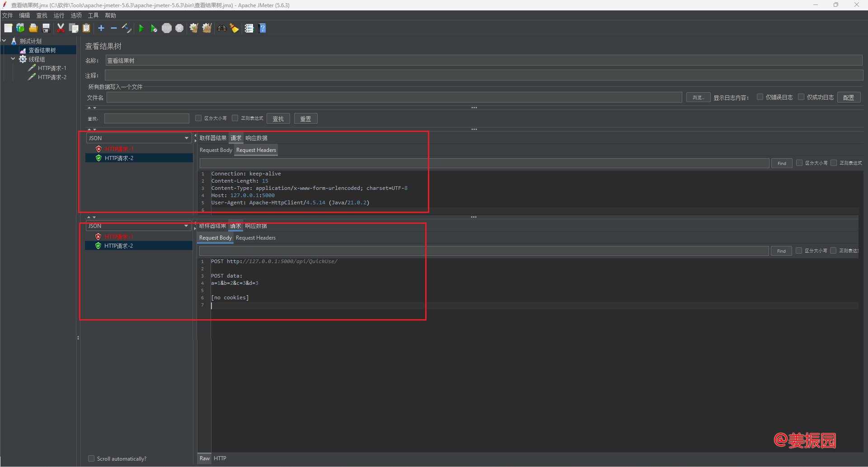Click the 配置 configure button
Screen dimensions: 868x467
[x=849, y=97]
